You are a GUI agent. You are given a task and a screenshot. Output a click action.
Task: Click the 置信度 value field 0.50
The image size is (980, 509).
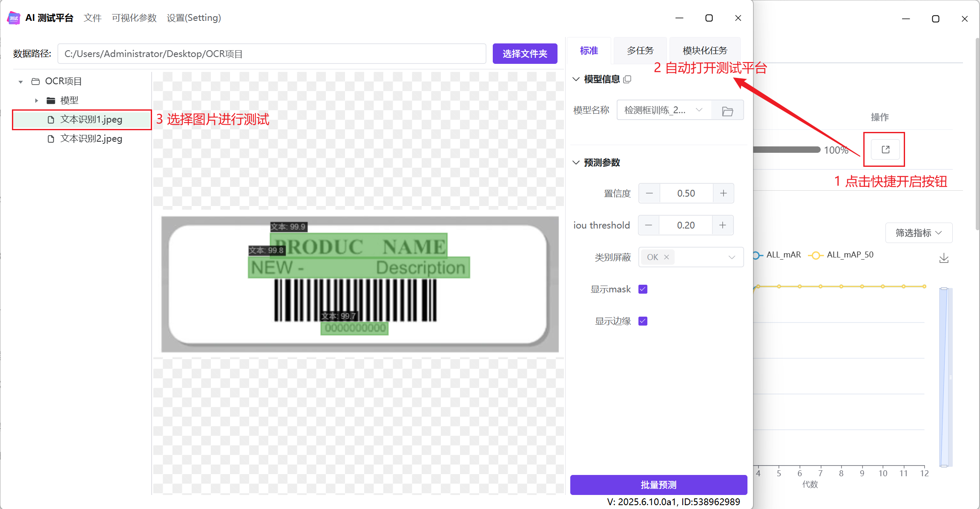tap(686, 193)
